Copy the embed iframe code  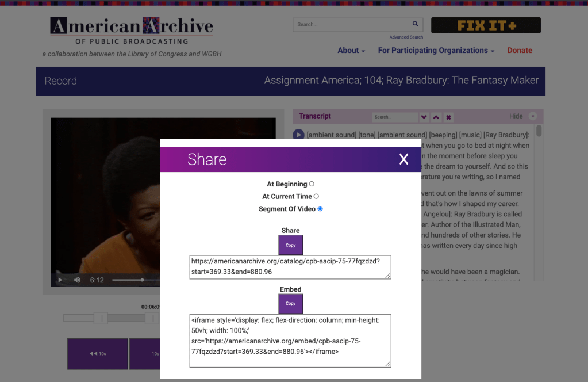point(290,303)
